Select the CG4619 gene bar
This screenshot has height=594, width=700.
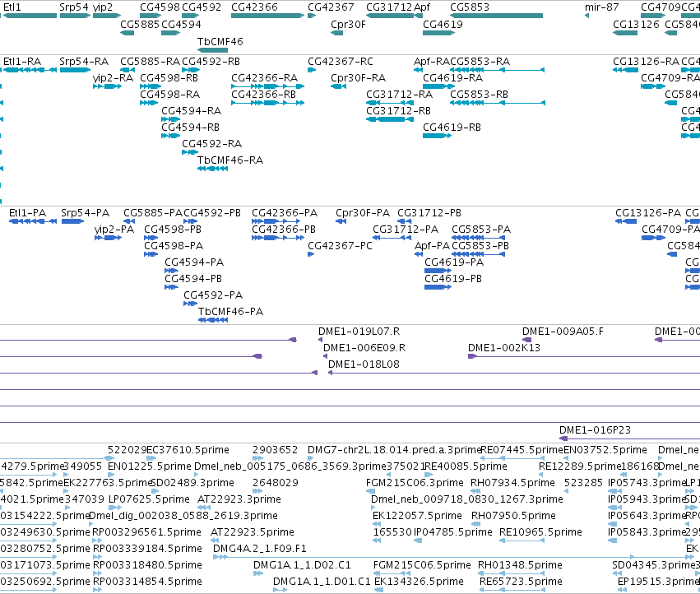coord(439,33)
